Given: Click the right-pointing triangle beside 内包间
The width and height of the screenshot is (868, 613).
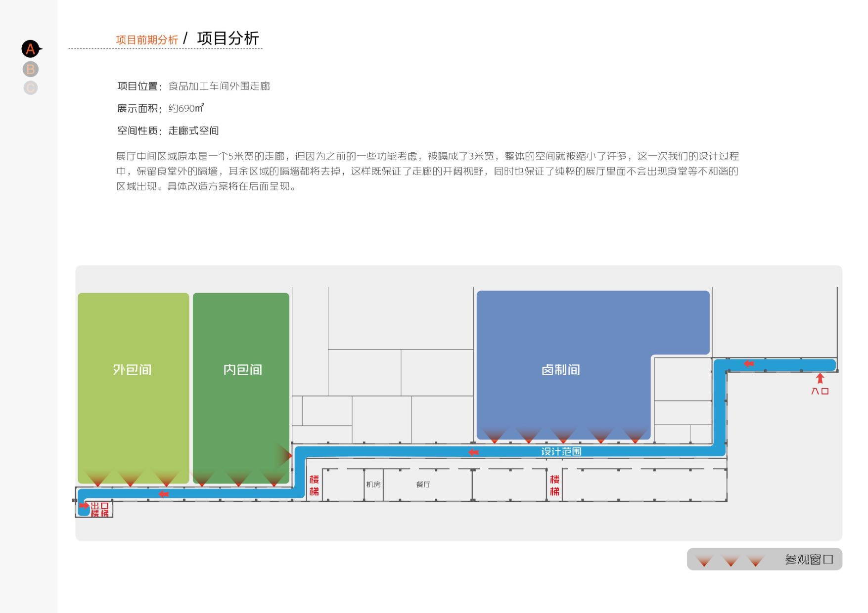Looking at the screenshot, I should click(x=285, y=455).
